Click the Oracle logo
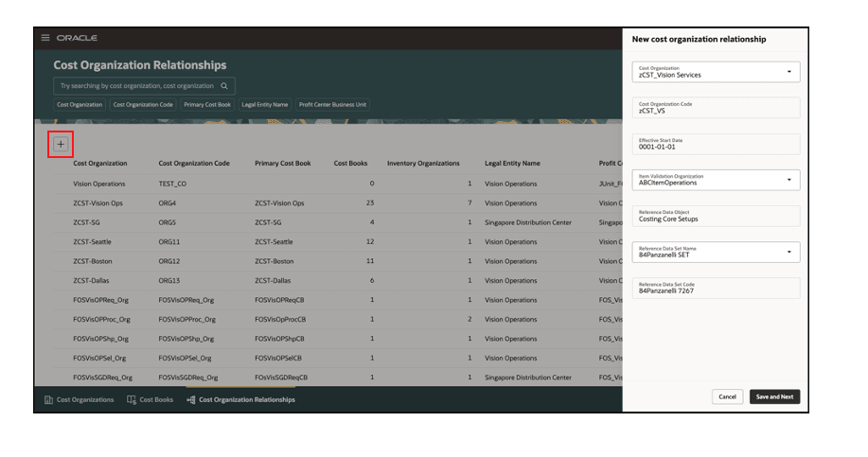This screenshot has height=457, width=868. pyautogui.click(x=77, y=38)
